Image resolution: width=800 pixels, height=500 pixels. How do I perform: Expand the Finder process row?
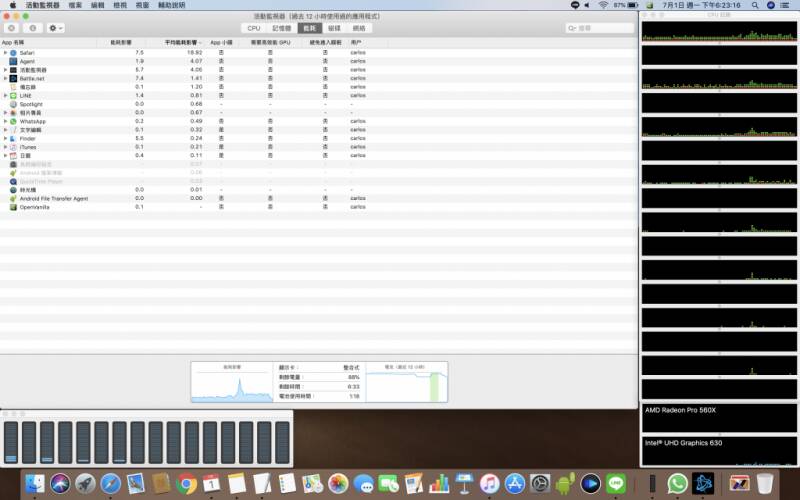(x=5, y=138)
